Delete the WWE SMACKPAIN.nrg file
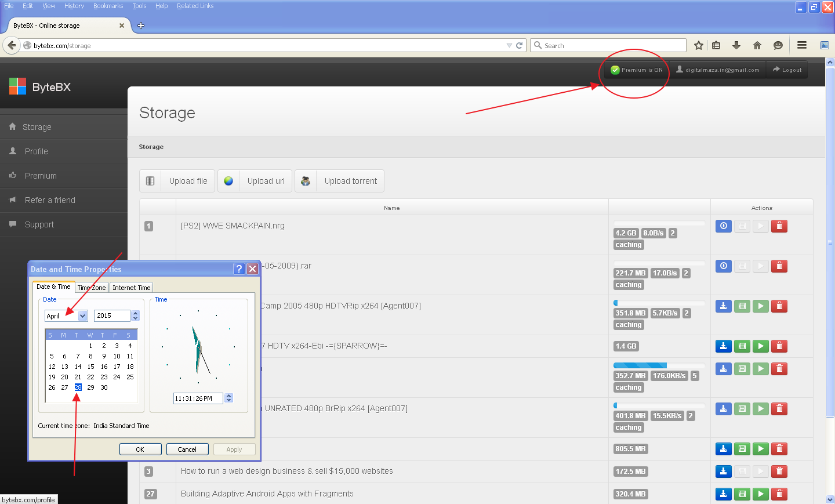The image size is (835, 504). [x=779, y=226]
